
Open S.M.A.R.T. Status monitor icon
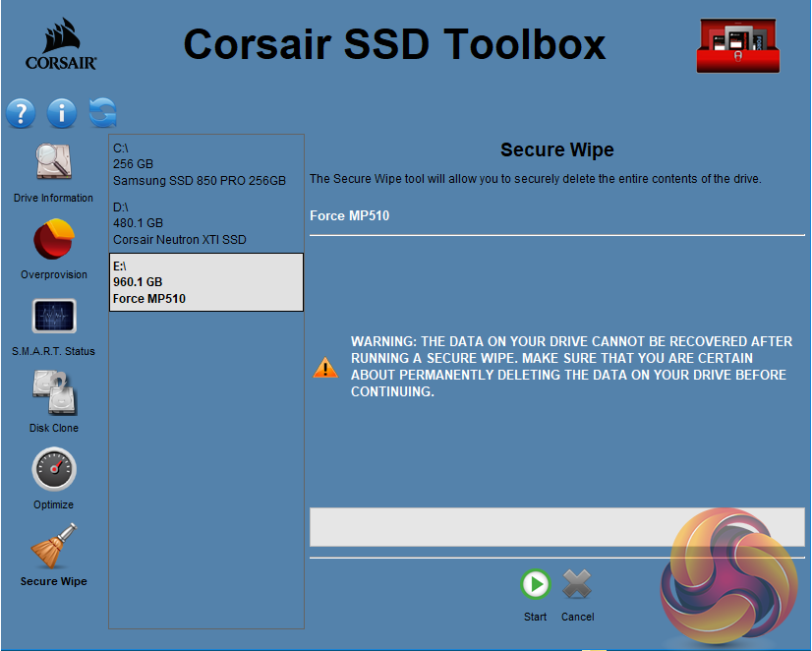(x=54, y=316)
